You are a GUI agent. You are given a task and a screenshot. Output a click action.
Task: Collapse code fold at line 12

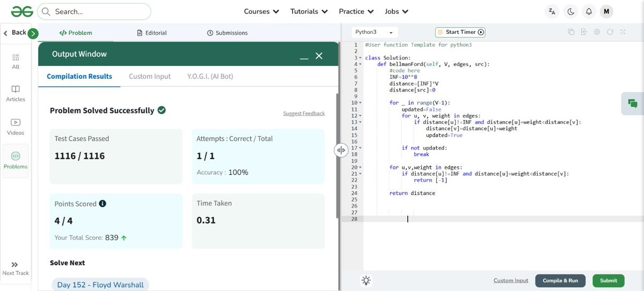361,116
